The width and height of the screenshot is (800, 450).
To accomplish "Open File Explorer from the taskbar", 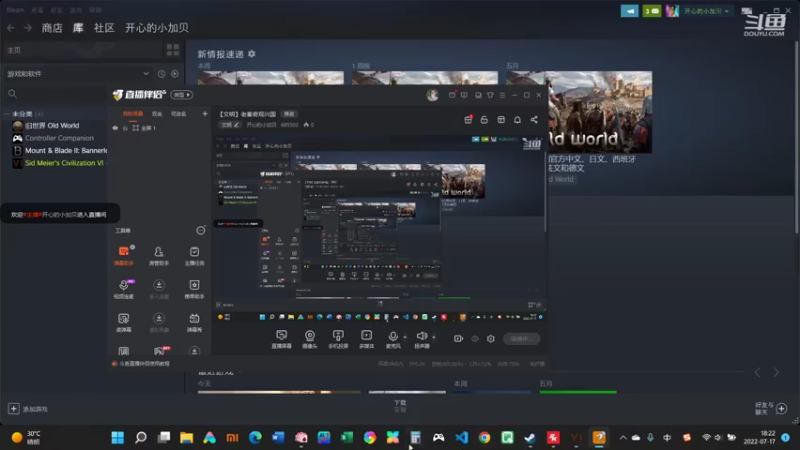I will tap(187, 438).
